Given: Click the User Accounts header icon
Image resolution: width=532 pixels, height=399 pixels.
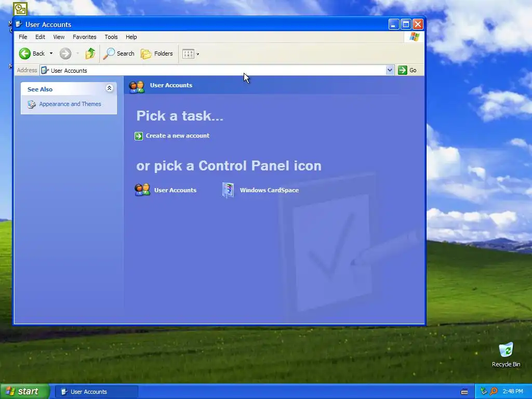Looking at the screenshot, I should (137, 87).
